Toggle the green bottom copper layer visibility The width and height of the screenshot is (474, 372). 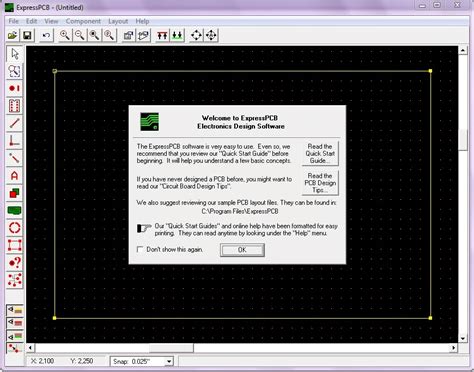click(15, 335)
